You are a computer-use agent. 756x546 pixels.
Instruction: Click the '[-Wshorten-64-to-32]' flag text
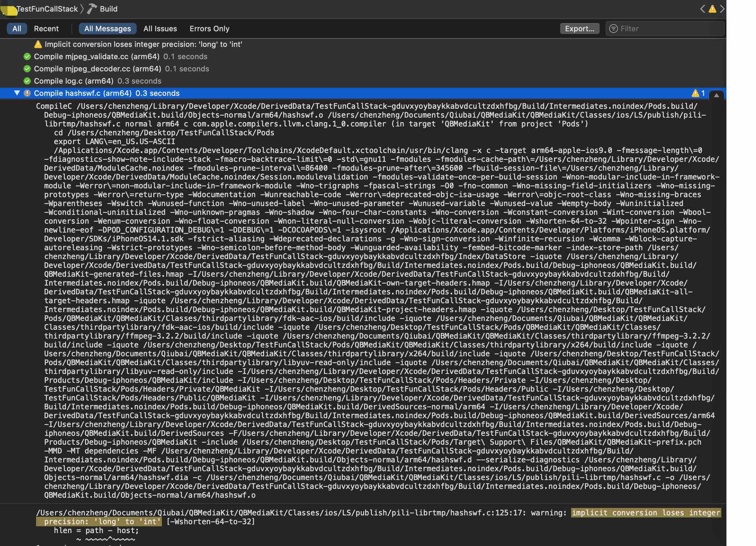click(x=210, y=522)
